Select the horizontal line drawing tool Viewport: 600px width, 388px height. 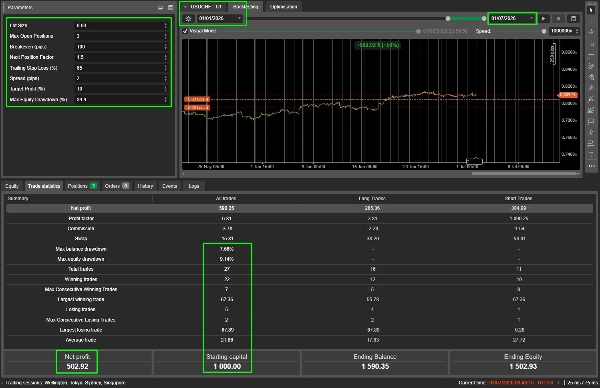click(591, 55)
